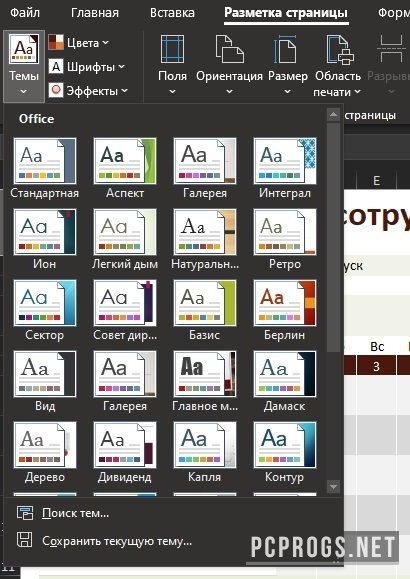Screen dimensions: 410x579
Task: Click the themes gallery scrollbar thumb
Action: [333, 237]
